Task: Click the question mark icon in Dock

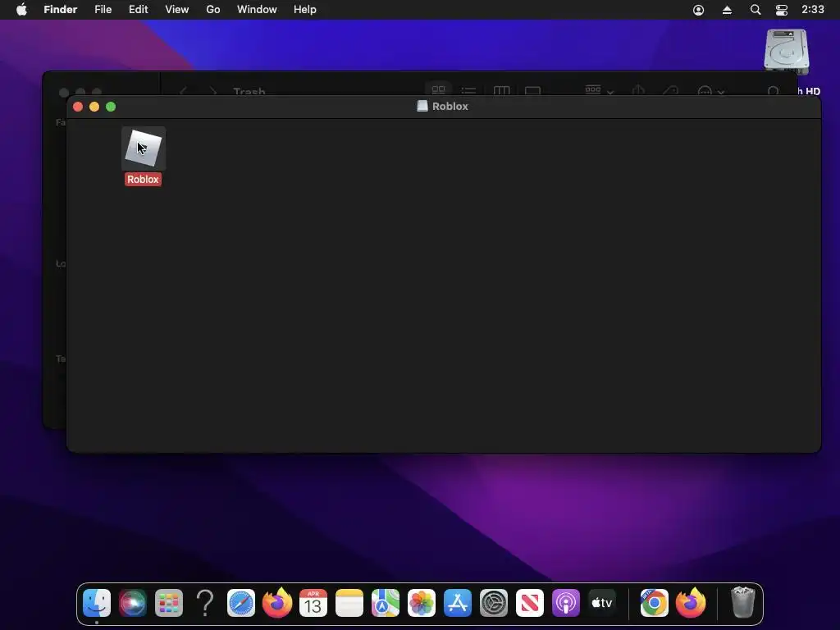Action: [x=205, y=603]
